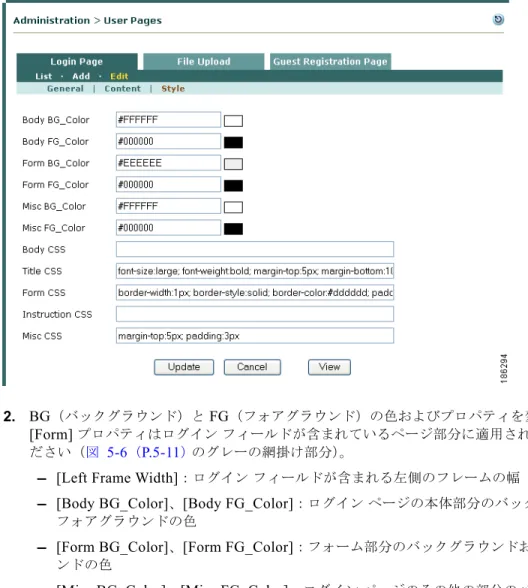Image resolution: width=528 pixels, height=588 pixels.
Task: Pick the Form BG_Color gray swatch
Action: tap(233, 164)
